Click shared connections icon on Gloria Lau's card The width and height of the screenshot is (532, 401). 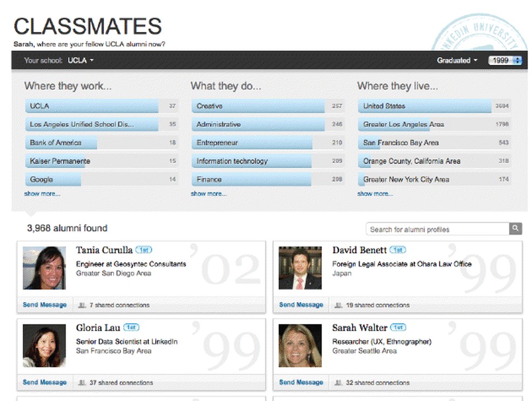tap(82, 383)
